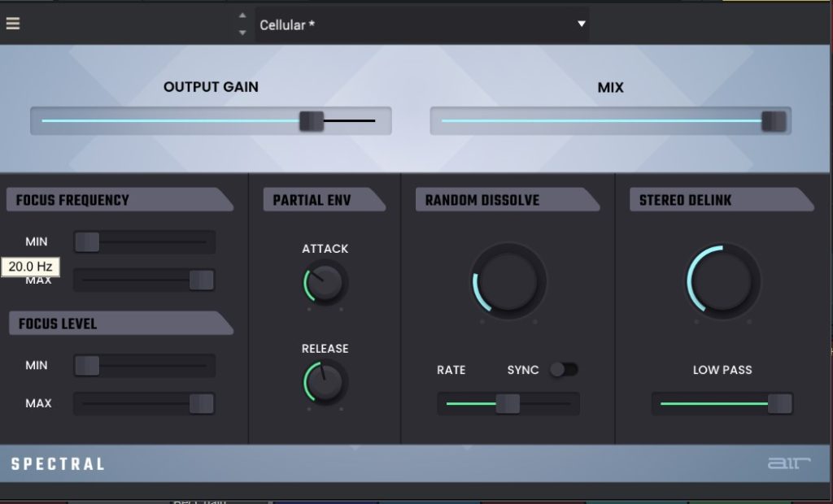Click the Low Pass slider handle
This screenshot has height=504, width=833.
click(x=779, y=403)
